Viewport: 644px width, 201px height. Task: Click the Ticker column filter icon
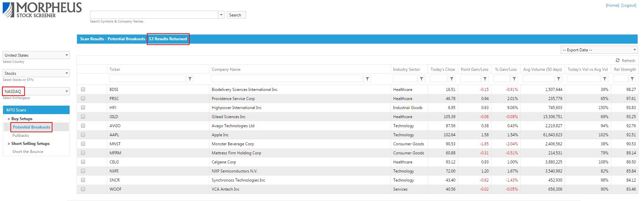(x=190, y=79)
